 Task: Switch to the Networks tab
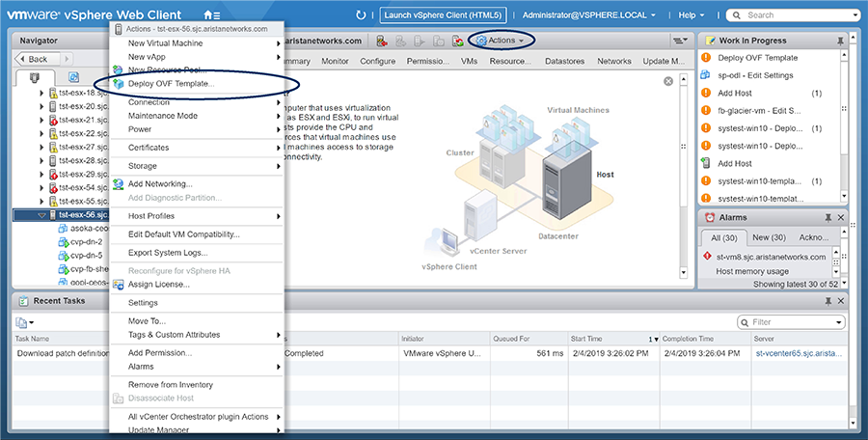(614, 61)
